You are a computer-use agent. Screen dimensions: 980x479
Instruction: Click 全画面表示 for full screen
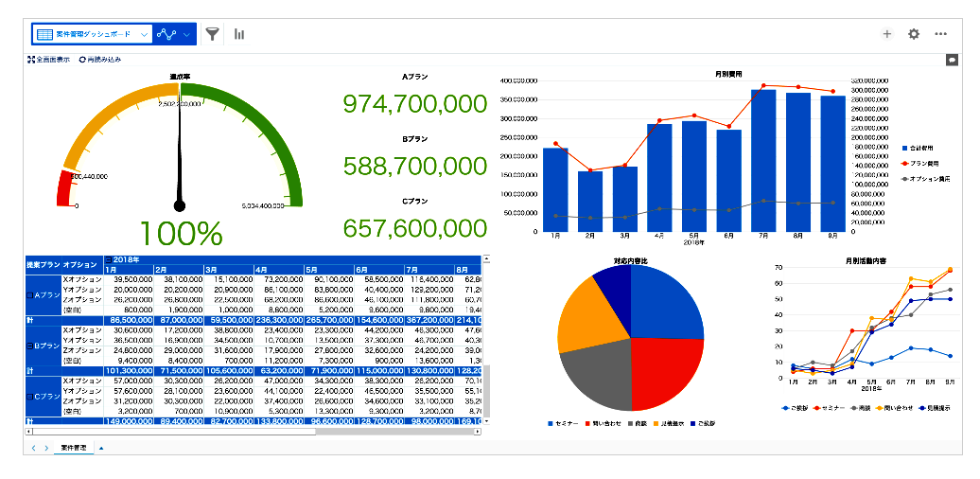49,60
